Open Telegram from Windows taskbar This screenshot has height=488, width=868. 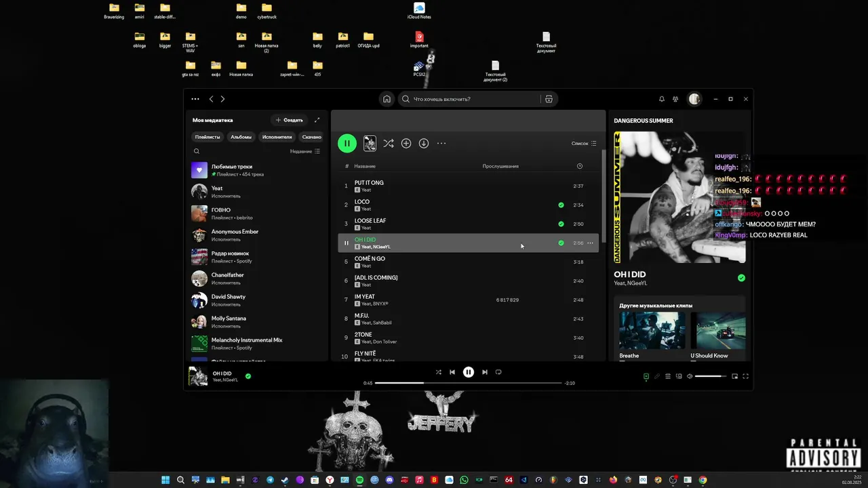[270, 480]
